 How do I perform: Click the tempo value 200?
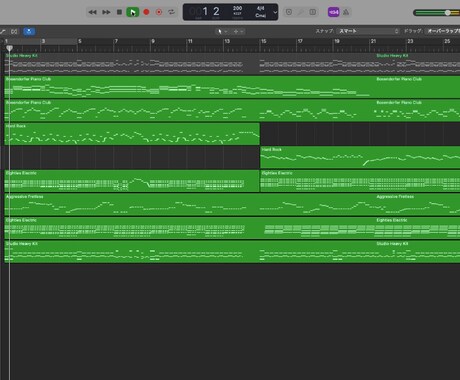(237, 8)
